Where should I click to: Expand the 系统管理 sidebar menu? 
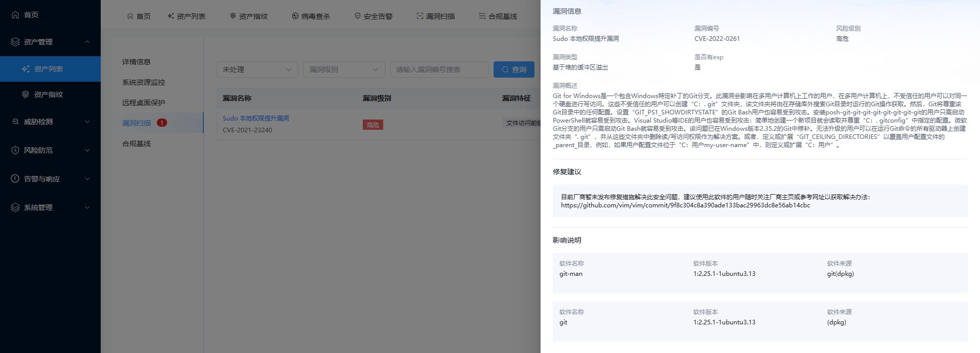coord(87,207)
